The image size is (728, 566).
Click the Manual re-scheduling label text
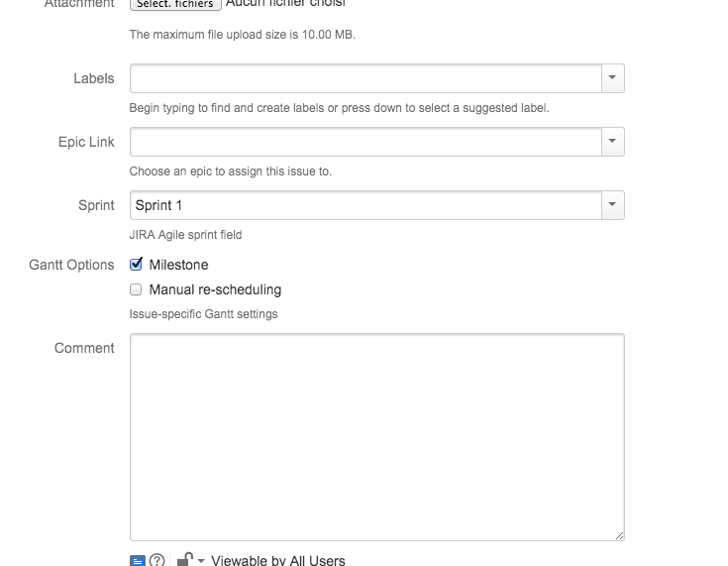pyautogui.click(x=215, y=289)
